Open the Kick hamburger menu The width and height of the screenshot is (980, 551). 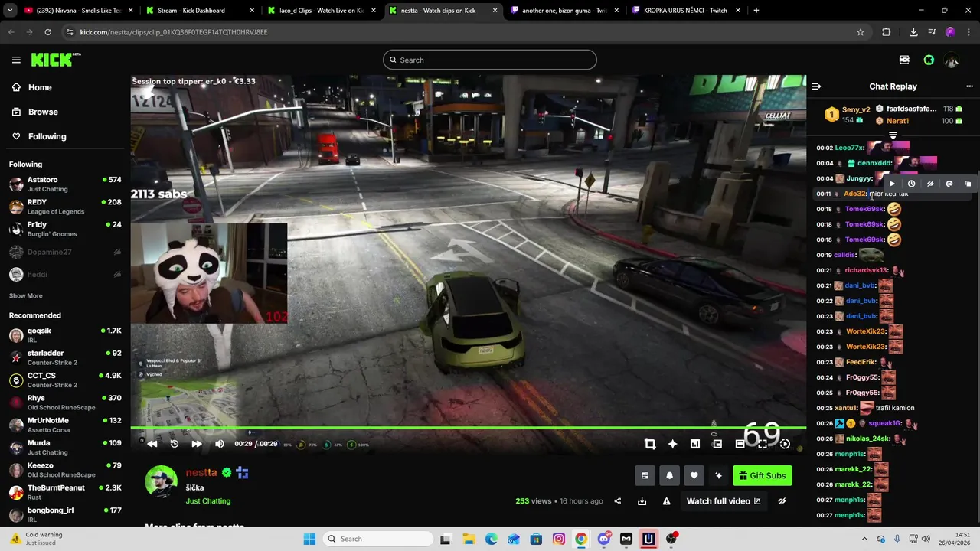16,60
